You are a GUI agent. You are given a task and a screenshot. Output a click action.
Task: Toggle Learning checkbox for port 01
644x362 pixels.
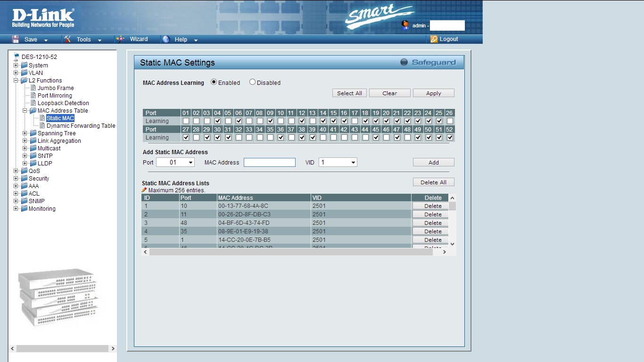(x=186, y=121)
